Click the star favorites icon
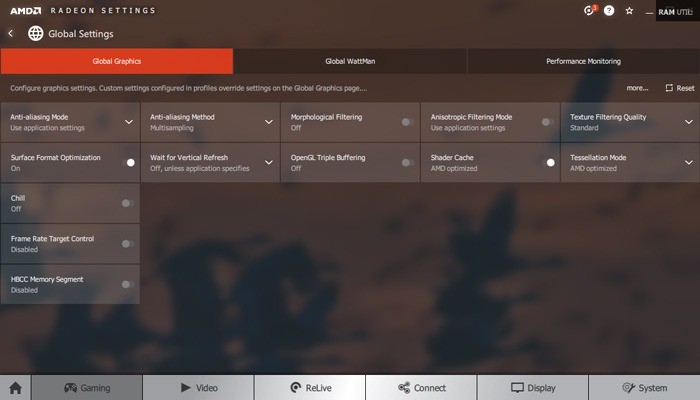This screenshot has width=700, height=400. tap(629, 11)
